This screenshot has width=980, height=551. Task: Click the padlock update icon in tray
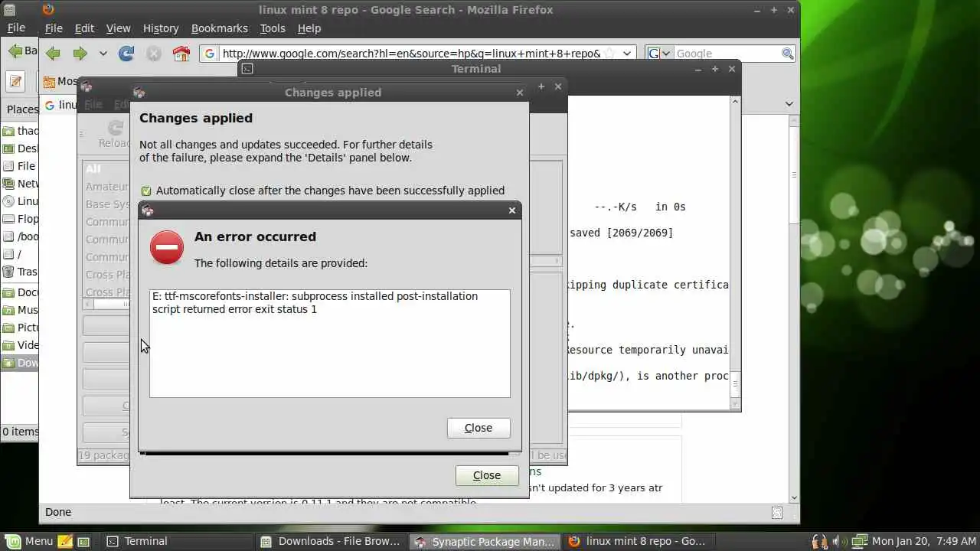818,541
